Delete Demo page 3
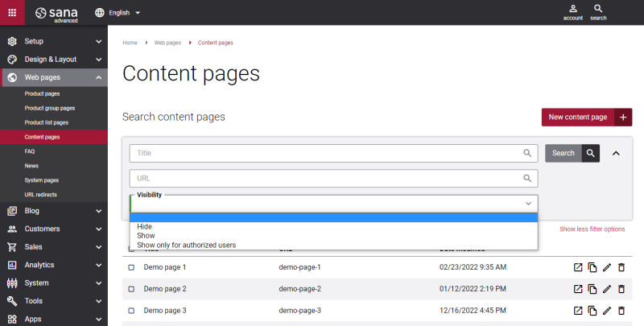Screen dimensions: 644x326 tap(621, 311)
